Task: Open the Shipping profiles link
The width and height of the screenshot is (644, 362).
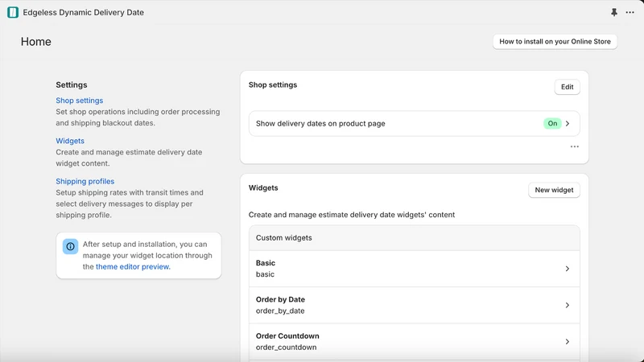Action: click(85, 181)
